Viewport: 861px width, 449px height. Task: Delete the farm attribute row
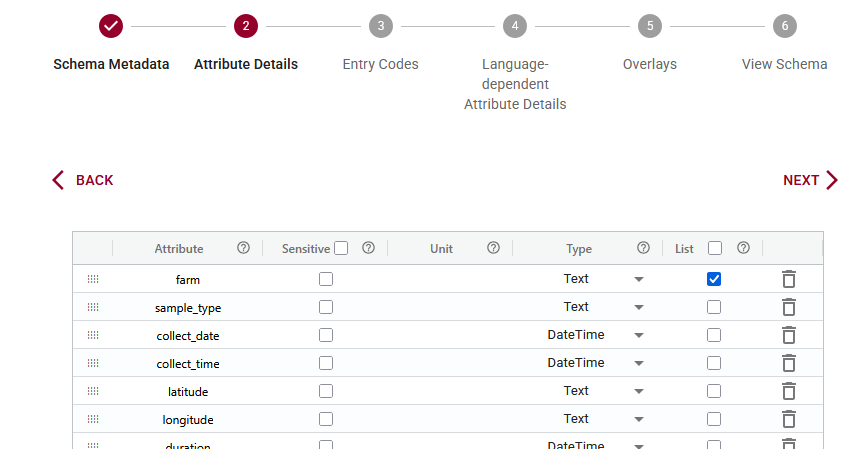tap(789, 279)
